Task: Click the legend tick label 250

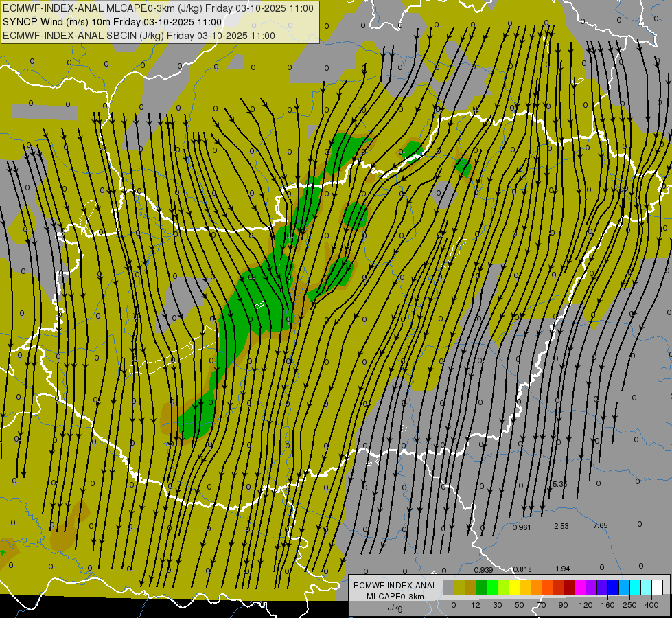Action: tap(629, 605)
